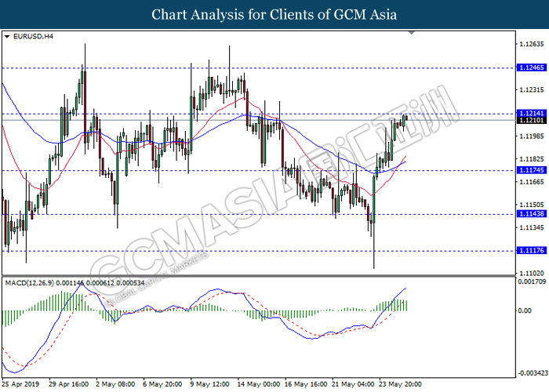Click the MACD 0.00 zero level value
The height and width of the screenshot is (392, 549).
coord(525,310)
